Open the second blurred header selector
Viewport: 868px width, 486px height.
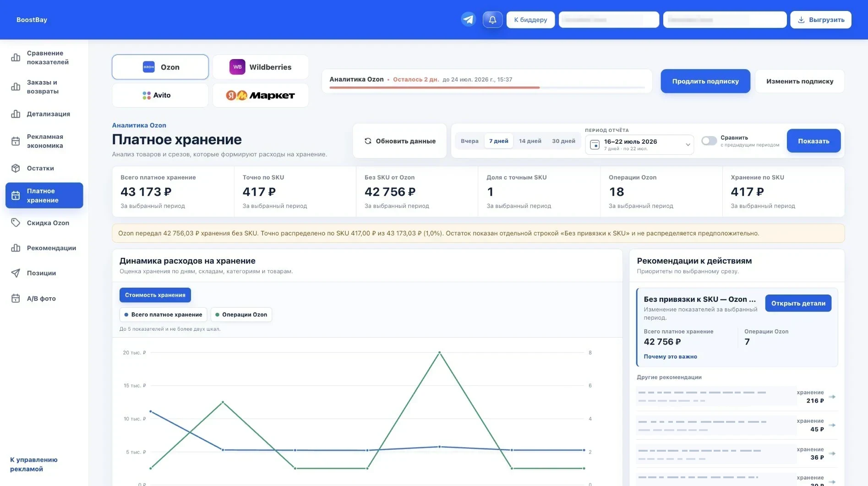[x=725, y=20]
